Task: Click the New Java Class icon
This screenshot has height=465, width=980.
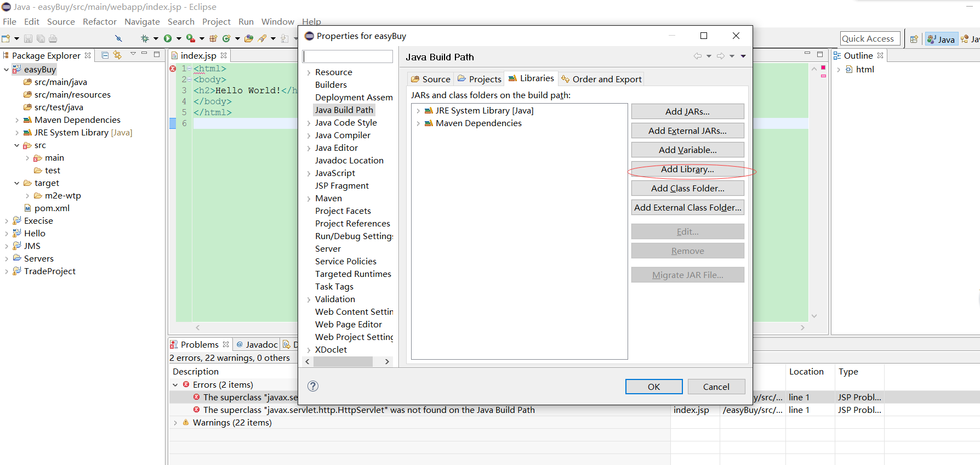Action: (226, 38)
